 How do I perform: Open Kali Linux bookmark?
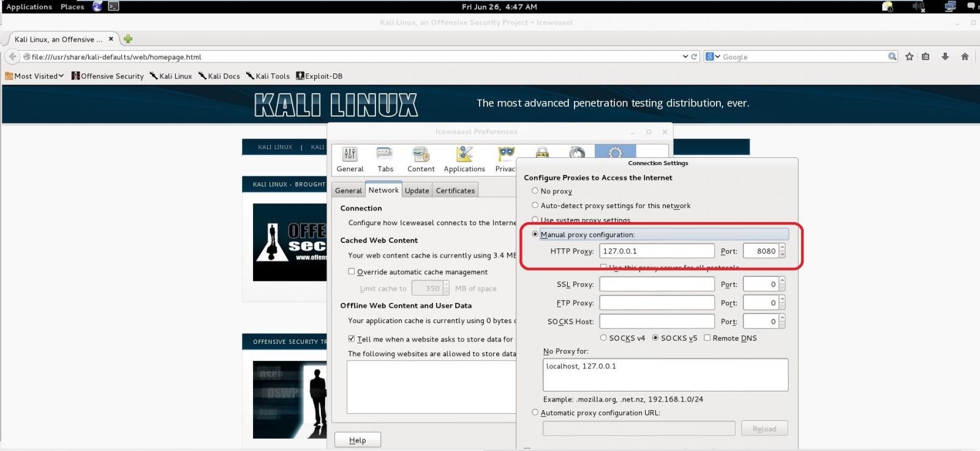coord(171,76)
